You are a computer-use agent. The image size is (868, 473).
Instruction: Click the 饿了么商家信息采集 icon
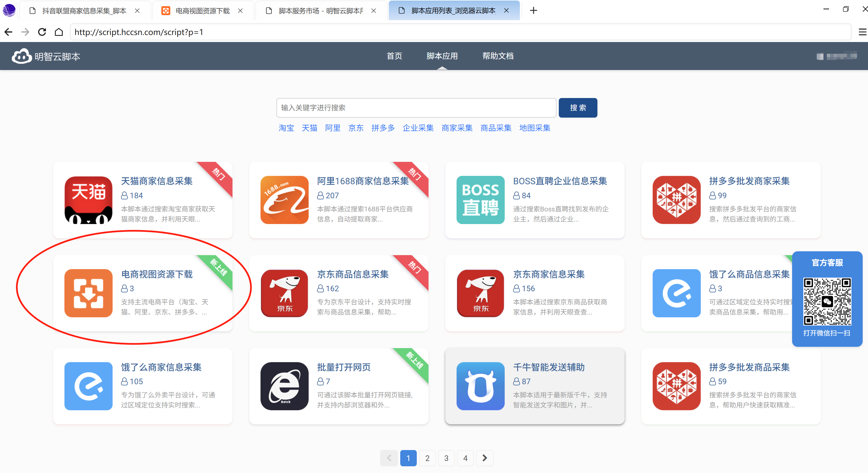coord(88,386)
